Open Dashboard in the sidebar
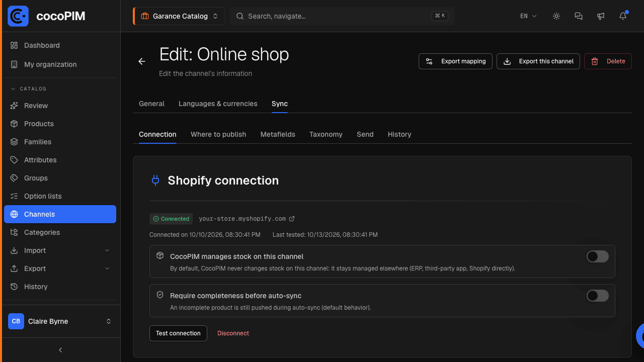The height and width of the screenshot is (362, 644). 60,45
